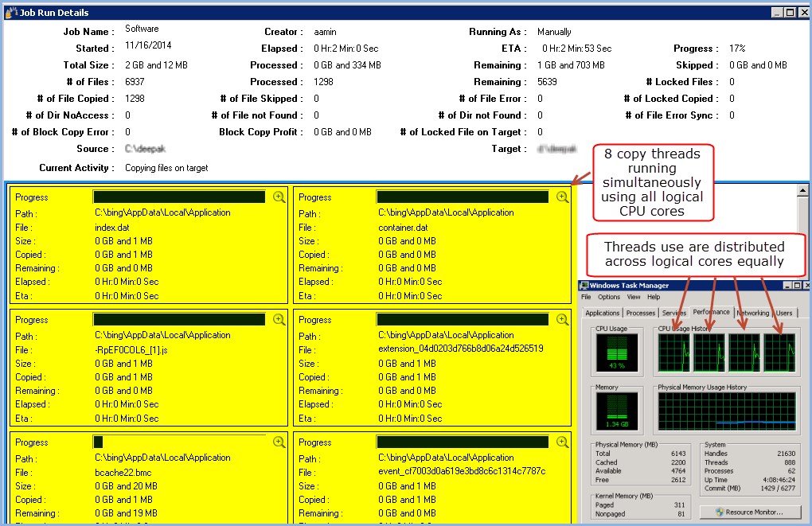
Task: Click Current Activity text Copying files on target
Action: [166, 168]
